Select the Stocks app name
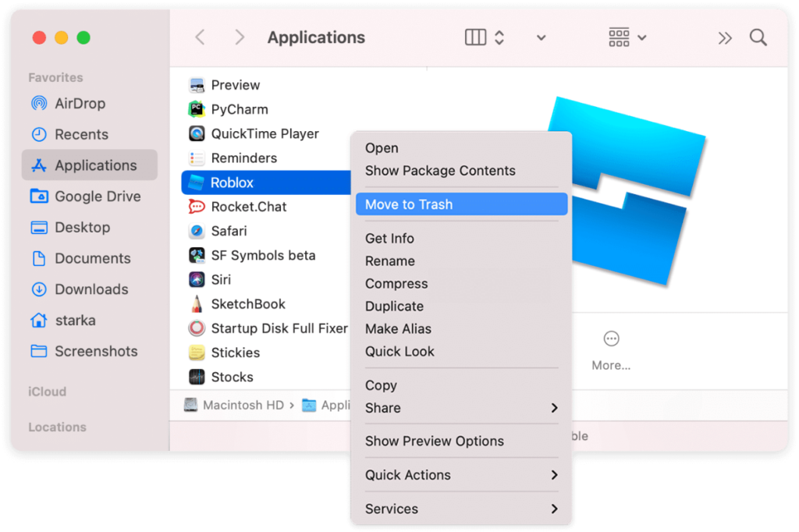Viewport: 799px width, 532px height. pyautogui.click(x=232, y=377)
